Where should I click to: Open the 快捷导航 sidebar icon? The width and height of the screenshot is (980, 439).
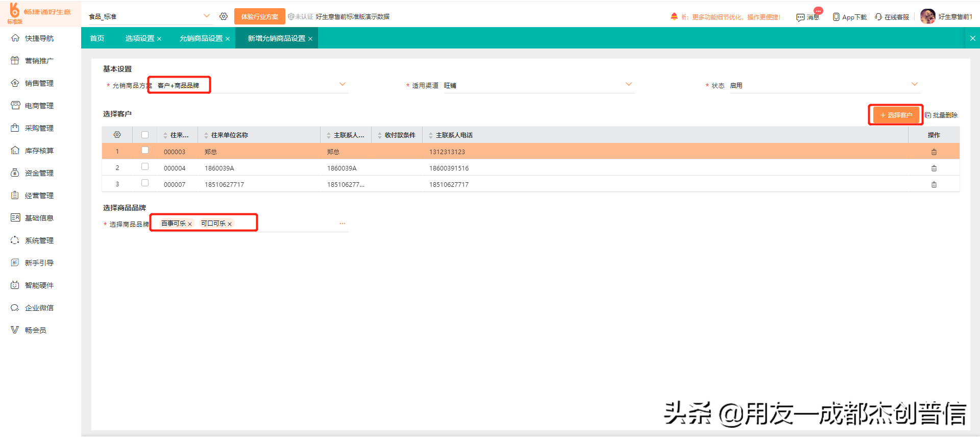pyautogui.click(x=15, y=38)
